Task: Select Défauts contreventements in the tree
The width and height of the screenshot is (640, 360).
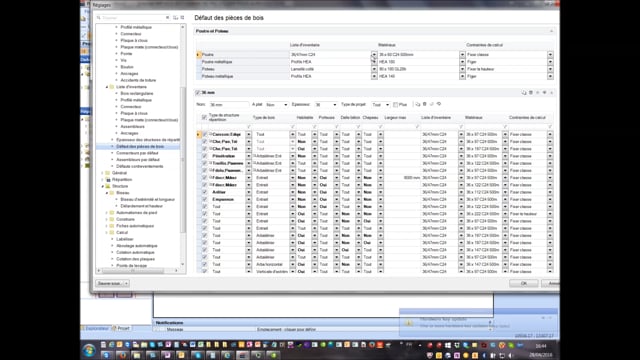Action: coord(140,166)
